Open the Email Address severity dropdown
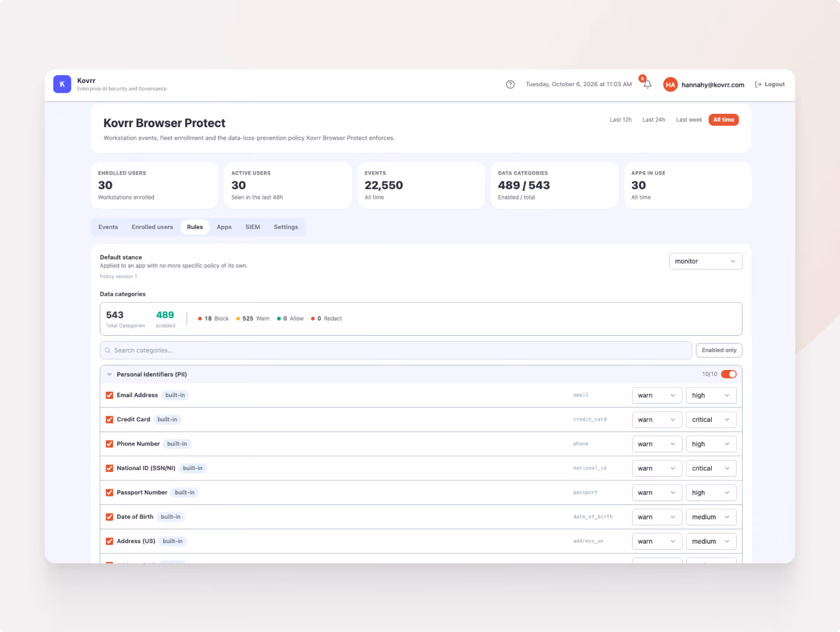The height and width of the screenshot is (632, 840). [711, 396]
